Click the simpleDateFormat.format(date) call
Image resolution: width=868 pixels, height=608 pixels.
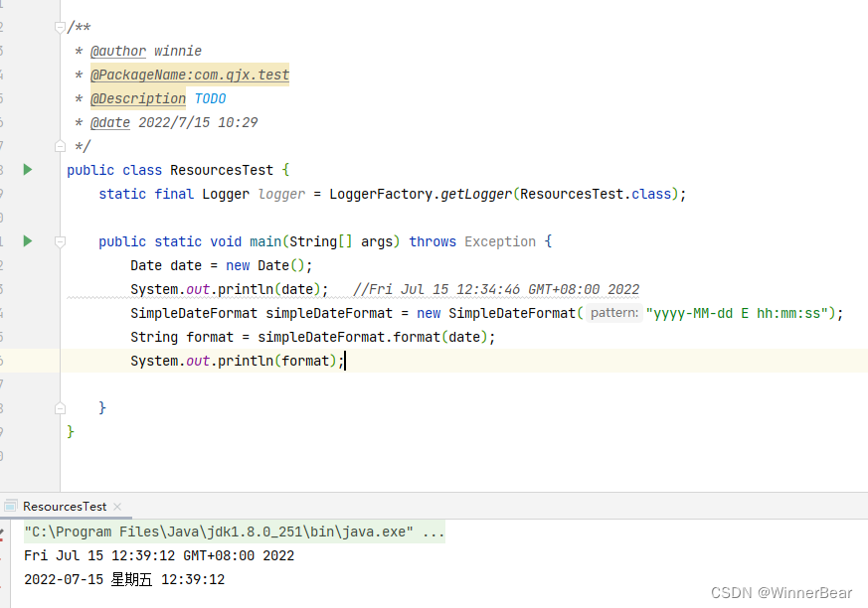[373, 337]
